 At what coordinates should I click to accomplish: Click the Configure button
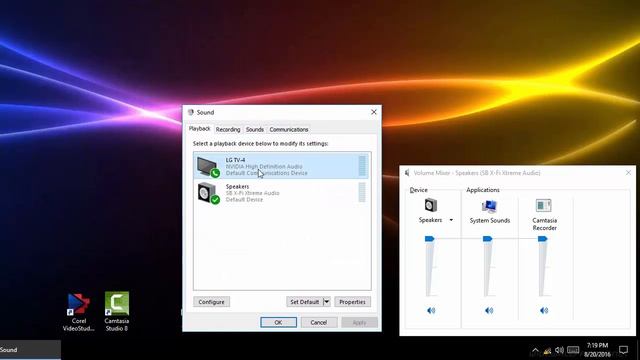pos(211,302)
